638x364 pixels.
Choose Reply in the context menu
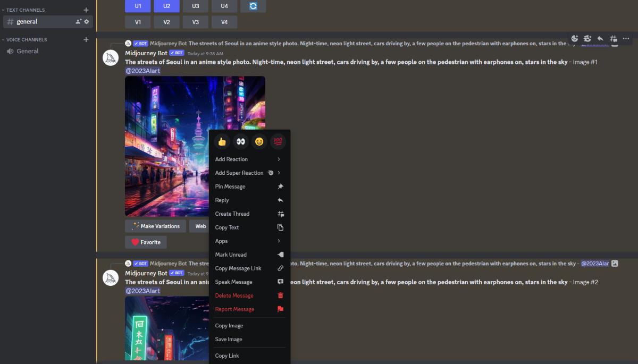click(249, 200)
